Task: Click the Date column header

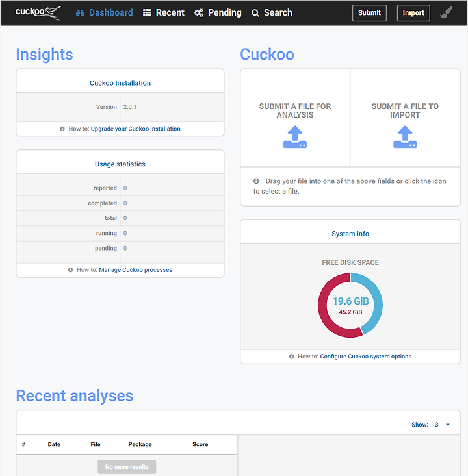Action: point(54,444)
